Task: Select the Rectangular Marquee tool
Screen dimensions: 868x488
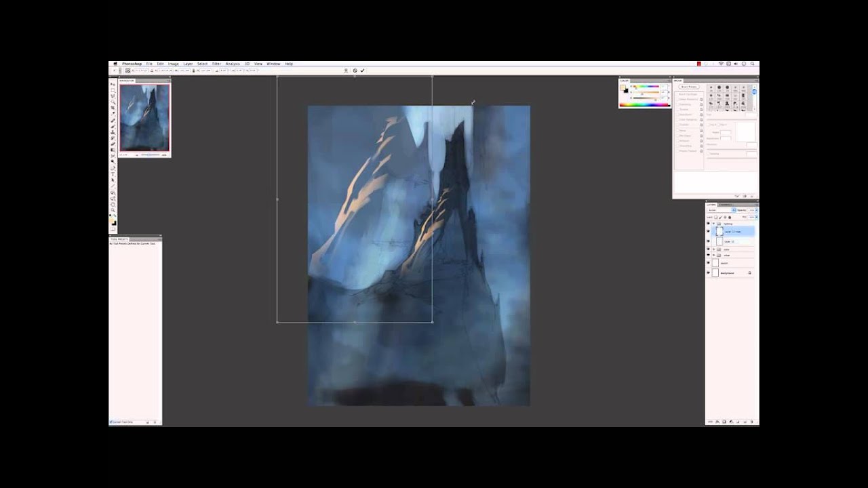Action: 113,90
